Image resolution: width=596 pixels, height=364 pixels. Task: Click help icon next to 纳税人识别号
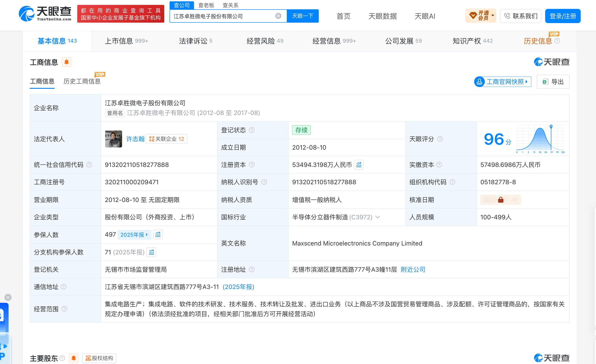[x=264, y=182]
